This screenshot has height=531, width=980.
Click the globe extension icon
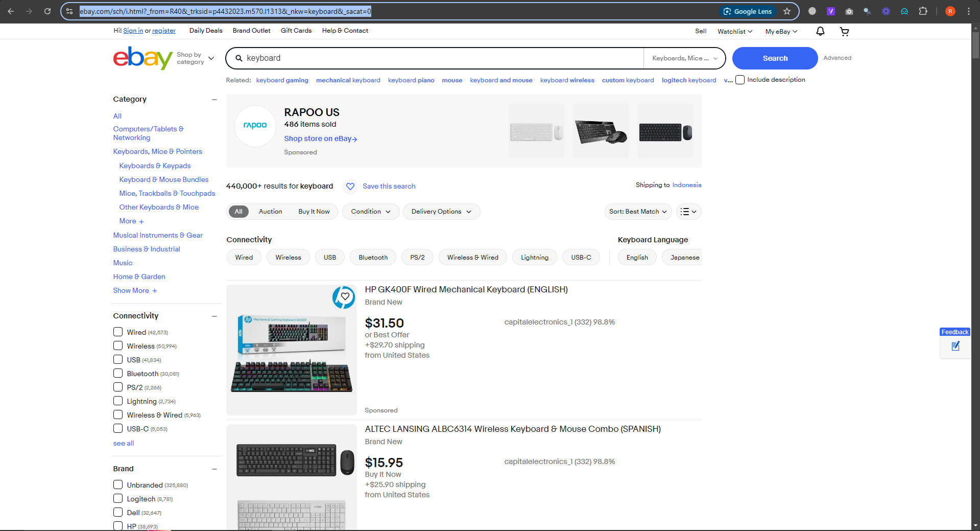point(812,11)
